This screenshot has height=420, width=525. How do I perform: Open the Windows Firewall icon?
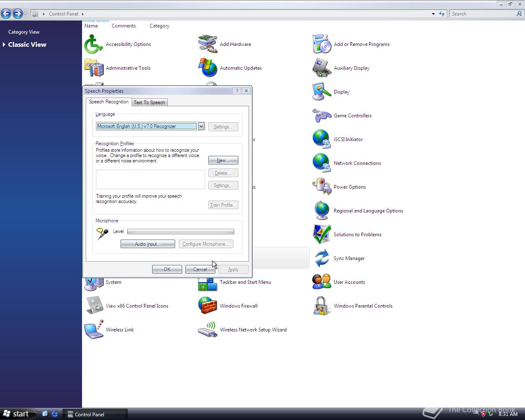click(x=208, y=306)
